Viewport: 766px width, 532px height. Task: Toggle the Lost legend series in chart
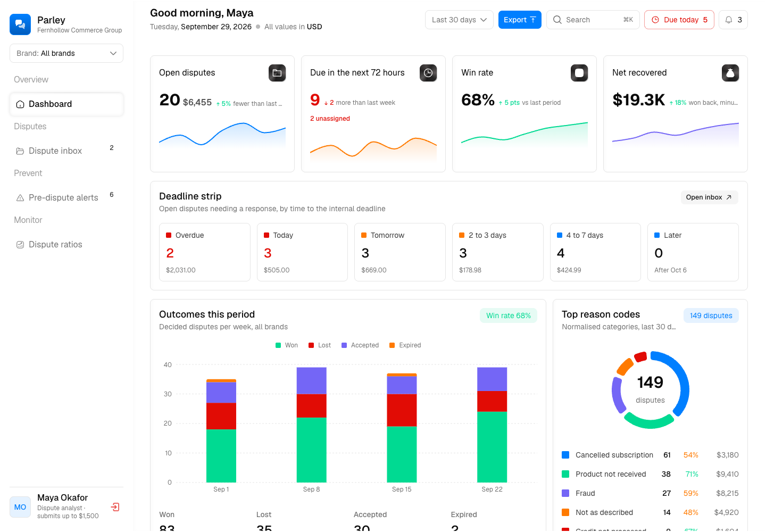pyautogui.click(x=320, y=345)
